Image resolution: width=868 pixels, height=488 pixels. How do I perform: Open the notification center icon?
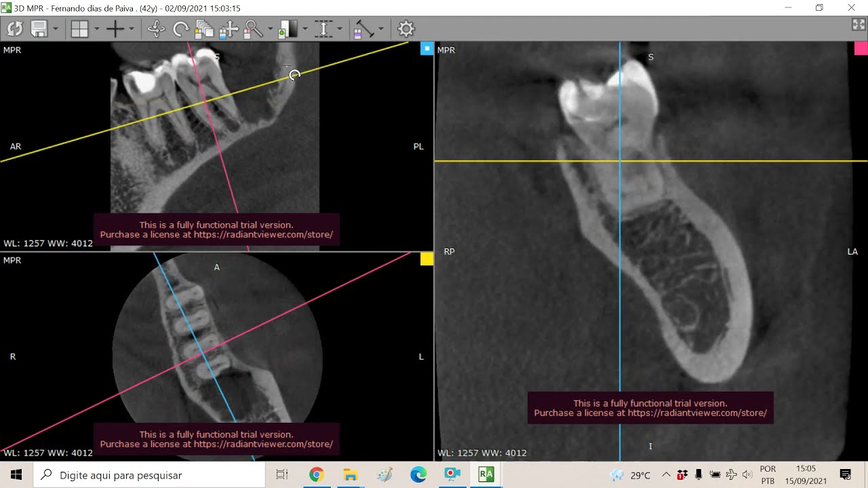[x=845, y=475]
